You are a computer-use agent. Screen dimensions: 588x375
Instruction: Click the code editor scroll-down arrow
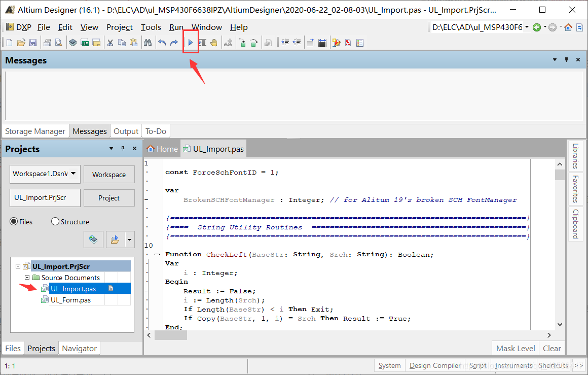560,324
